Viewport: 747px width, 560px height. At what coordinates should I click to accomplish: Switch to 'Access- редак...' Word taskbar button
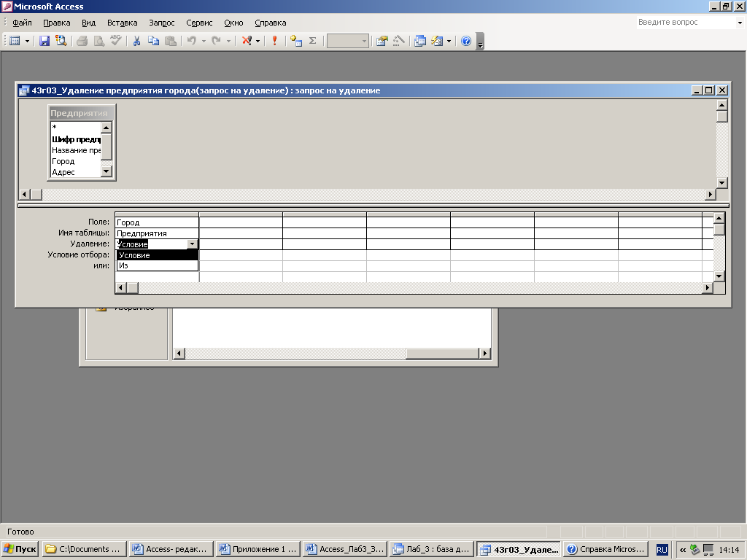point(171,549)
